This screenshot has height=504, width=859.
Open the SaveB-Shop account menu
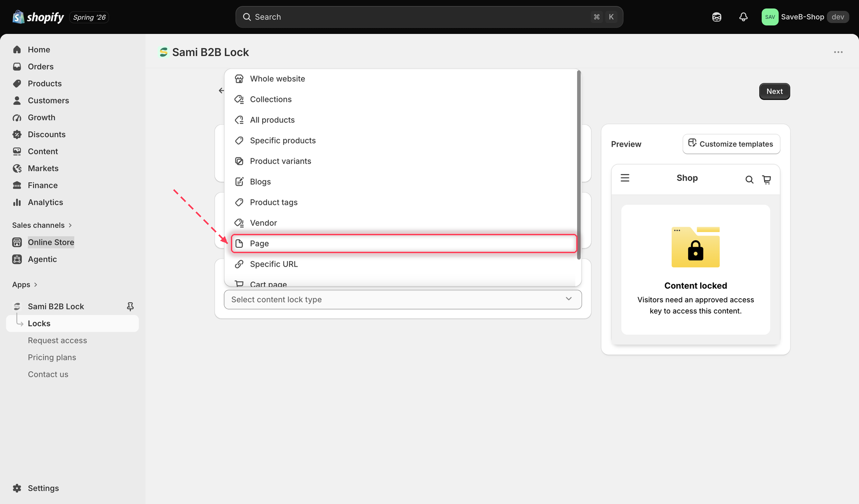(x=805, y=17)
